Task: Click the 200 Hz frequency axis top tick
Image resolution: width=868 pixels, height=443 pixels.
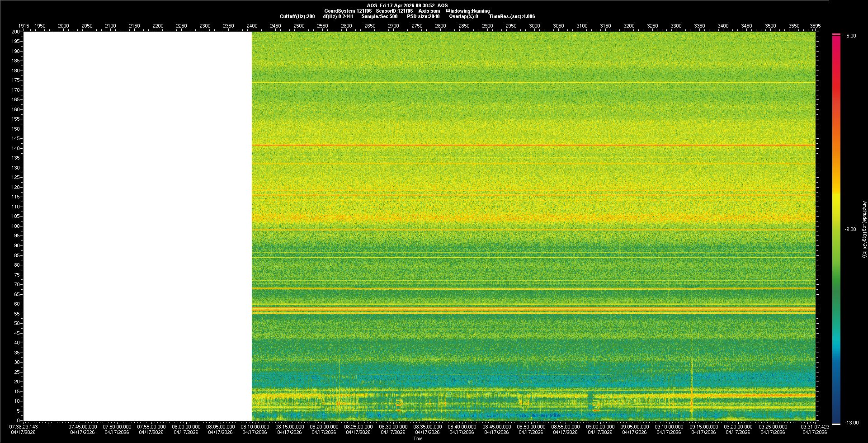Action: 16,32
